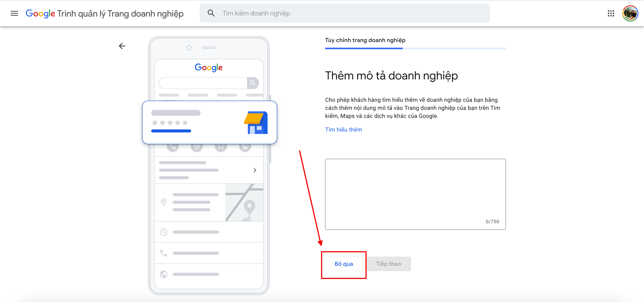Click the Google logo inside phone mockup
The height and width of the screenshot is (302, 644).
208,68
